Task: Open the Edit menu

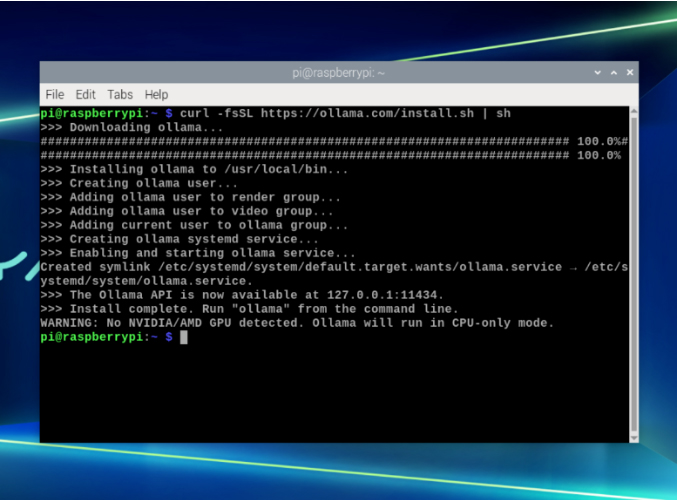Action: pyautogui.click(x=85, y=94)
